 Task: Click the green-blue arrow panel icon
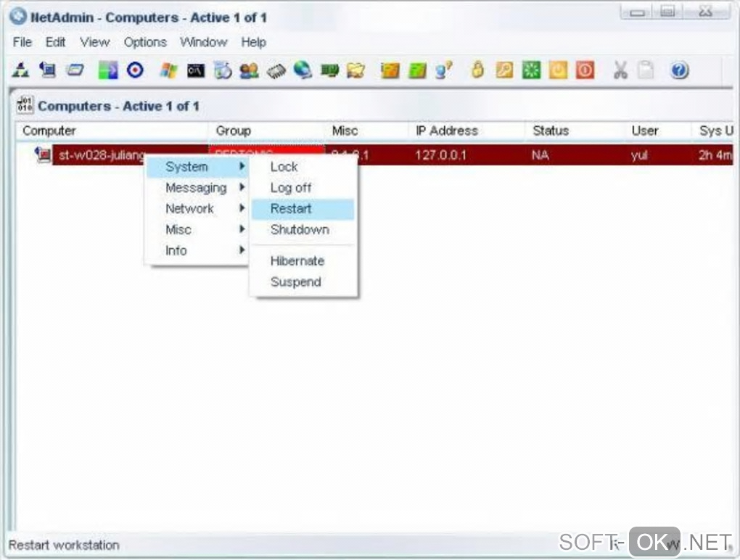point(107,70)
